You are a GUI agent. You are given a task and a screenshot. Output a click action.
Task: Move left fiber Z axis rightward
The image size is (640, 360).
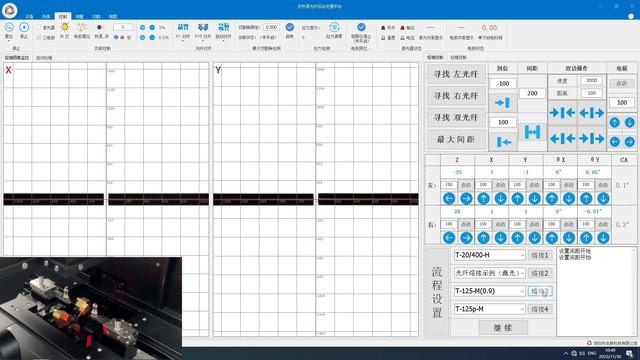point(466,198)
